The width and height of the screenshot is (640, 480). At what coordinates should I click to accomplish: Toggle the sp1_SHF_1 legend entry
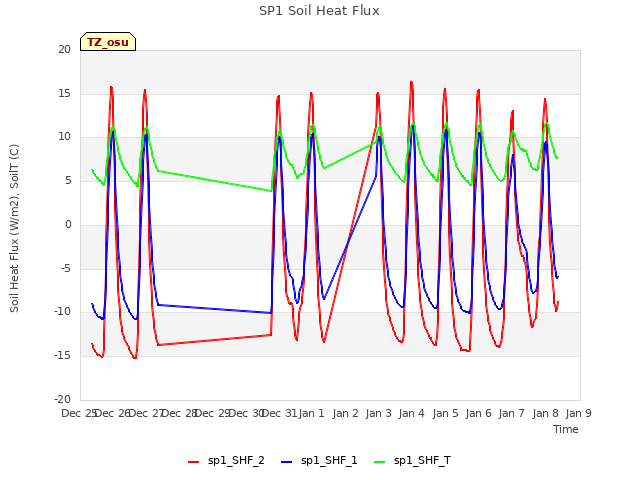click(319, 461)
